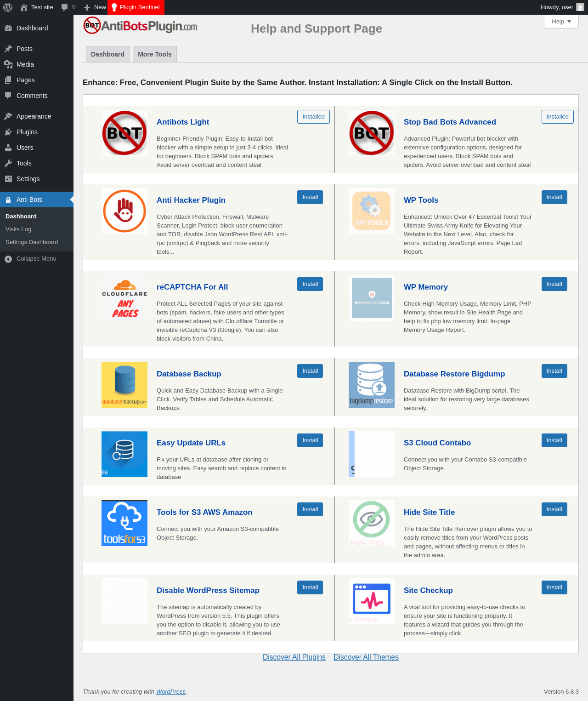Viewport: 588px width, 701px height.
Task: Click the WordPress logo in admin bar
Action: [8, 7]
